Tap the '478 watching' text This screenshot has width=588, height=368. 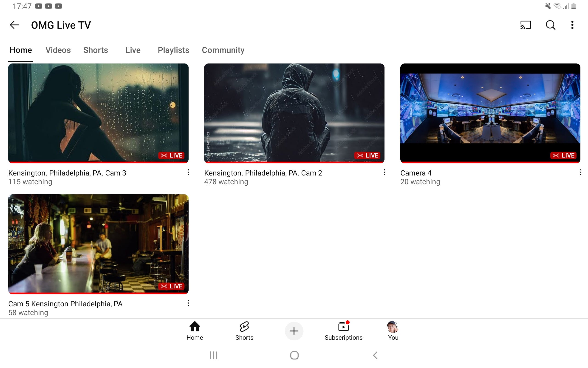pos(226,182)
